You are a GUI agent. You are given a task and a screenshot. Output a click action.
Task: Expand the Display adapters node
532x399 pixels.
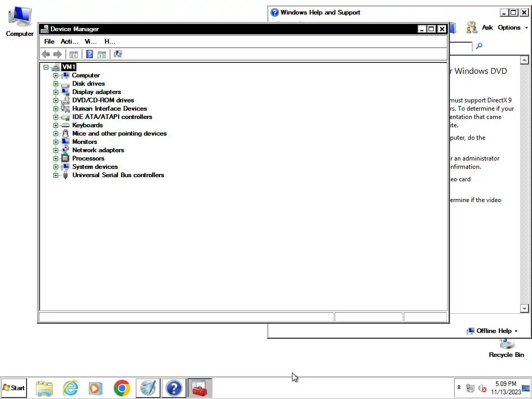tap(56, 92)
